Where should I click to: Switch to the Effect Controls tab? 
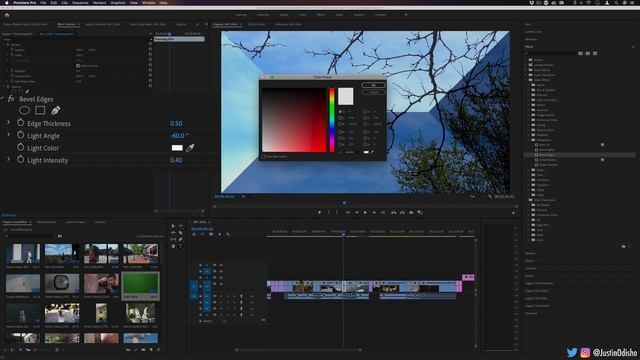tap(67, 24)
